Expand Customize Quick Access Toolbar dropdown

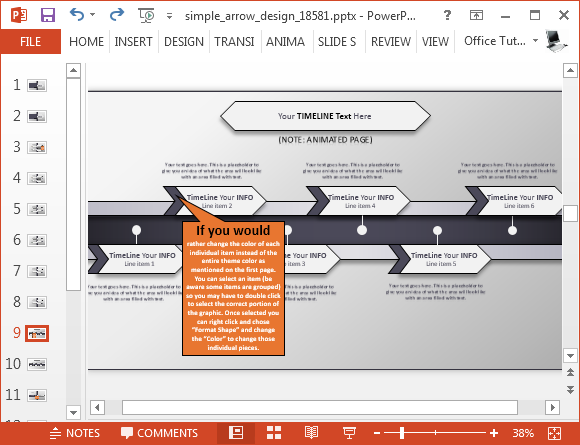[169, 16]
